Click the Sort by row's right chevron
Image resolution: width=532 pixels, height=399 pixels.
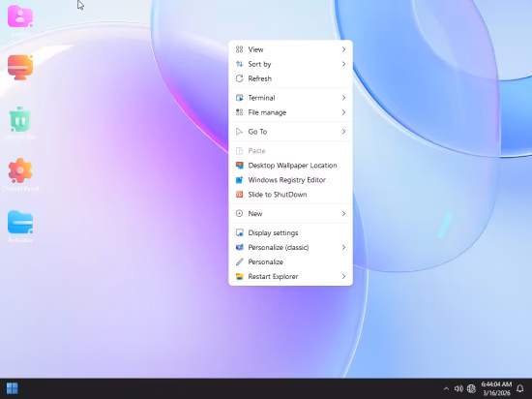click(343, 64)
